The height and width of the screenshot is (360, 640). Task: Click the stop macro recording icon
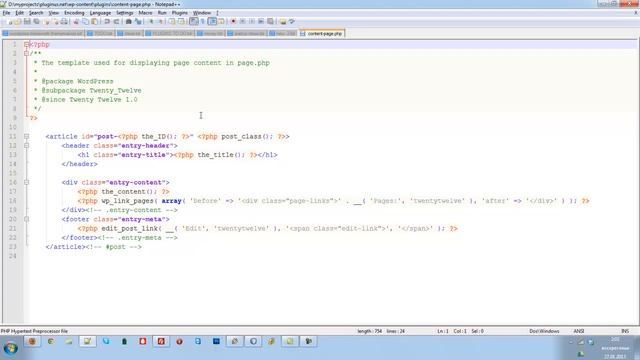[x=242, y=21]
